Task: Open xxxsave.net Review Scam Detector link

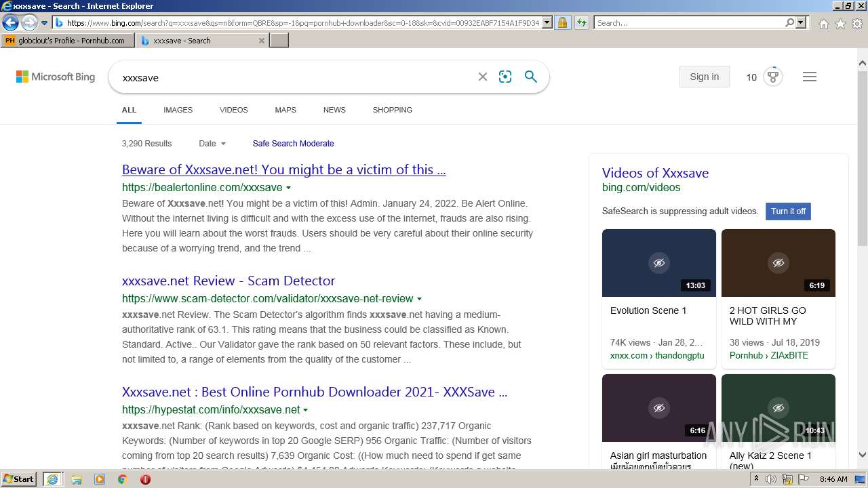Action: [x=229, y=281]
